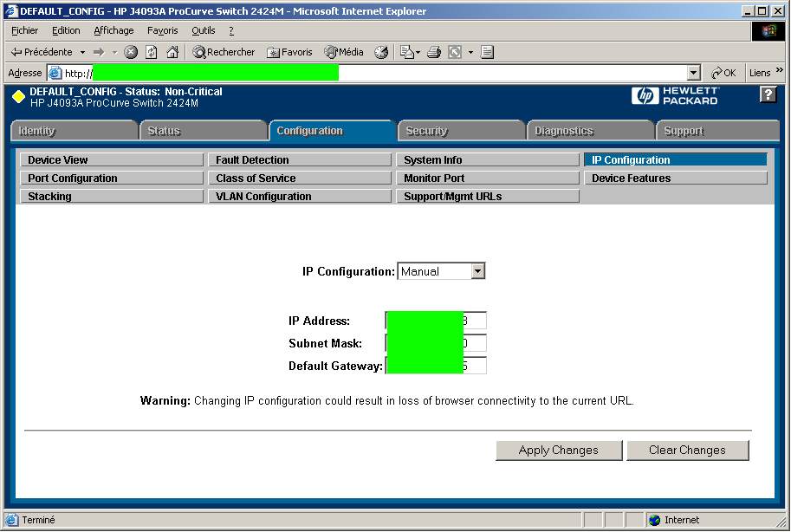
Task: Open Port Configuration
Action: [x=112, y=178]
